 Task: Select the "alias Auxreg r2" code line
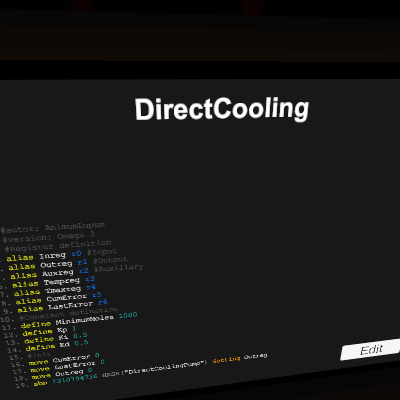pos(50,273)
